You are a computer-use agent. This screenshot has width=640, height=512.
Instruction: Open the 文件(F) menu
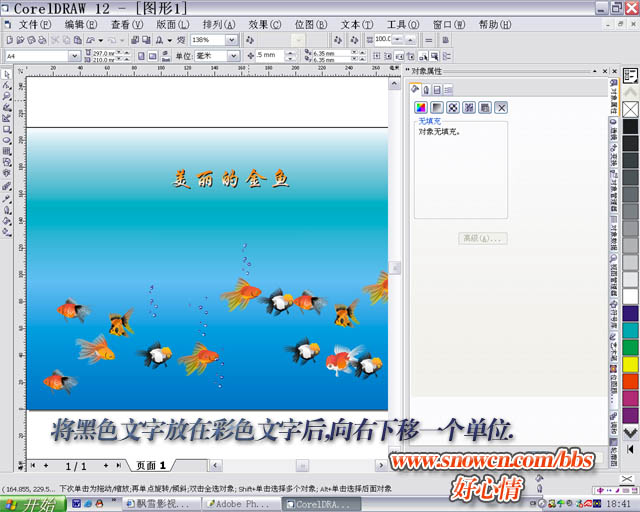(35, 24)
